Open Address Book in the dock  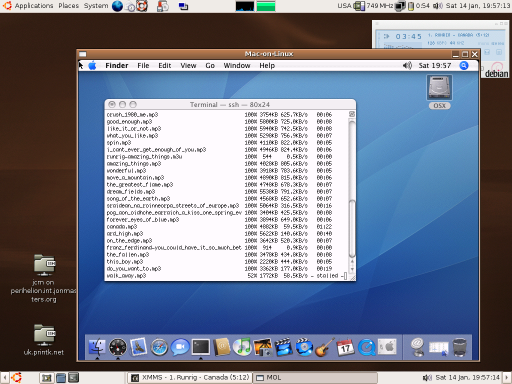click(x=222, y=347)
